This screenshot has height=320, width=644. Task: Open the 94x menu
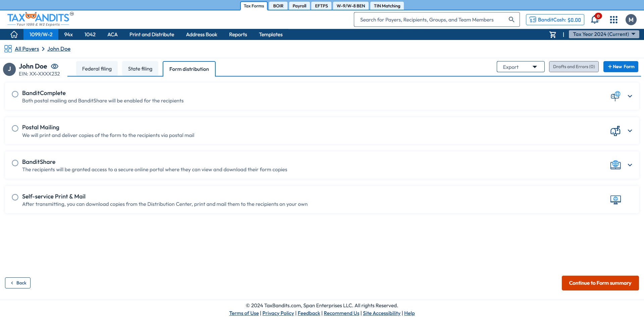(68, 35)
